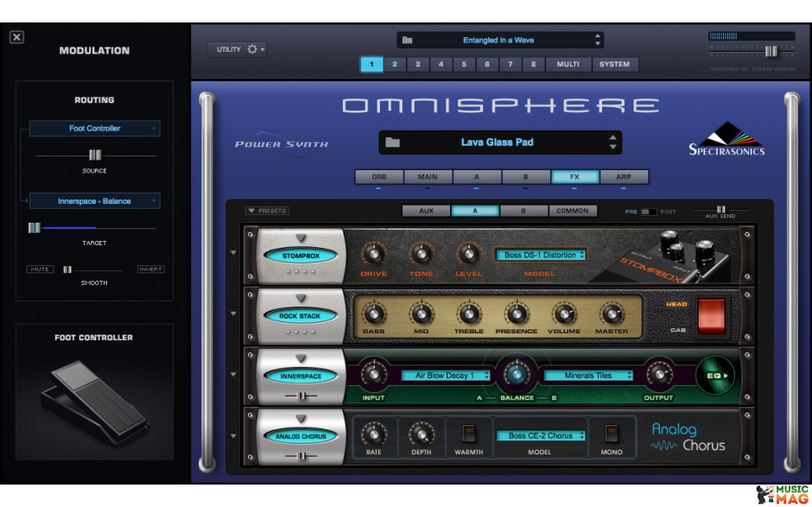Switch to the ARP tab
This screenshot has height=507, width=812.
click(x=624, y=176)
